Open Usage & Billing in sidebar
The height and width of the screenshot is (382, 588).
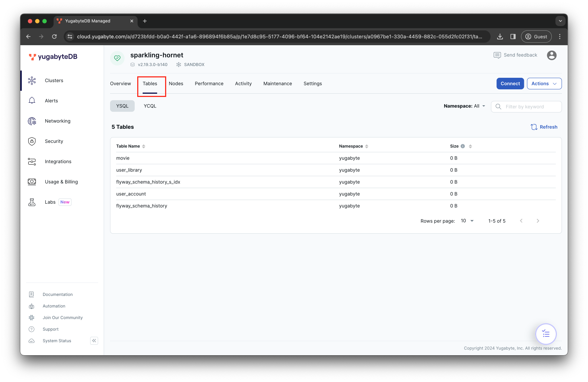(x=61, y=182)
